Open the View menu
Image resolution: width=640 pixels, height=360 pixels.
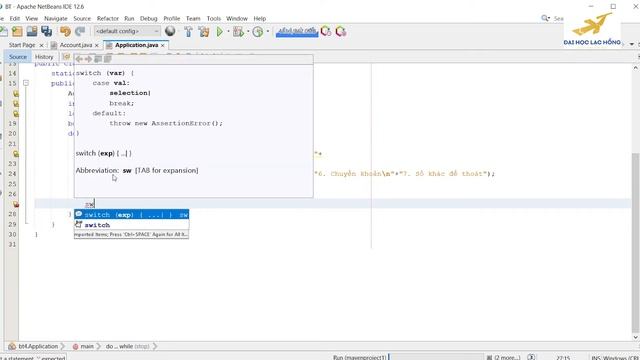pyautogui.click(x=31, y=18)
